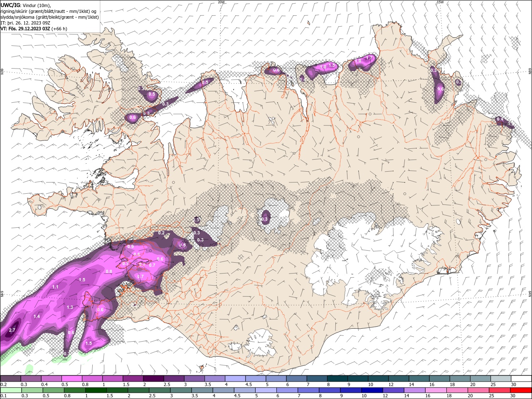Click the 'slydda/snjókoma (grátt/bleikt/grænt - mm/1klst)' line
This screenshot has width=532, height=399.
tap(49, 17)
